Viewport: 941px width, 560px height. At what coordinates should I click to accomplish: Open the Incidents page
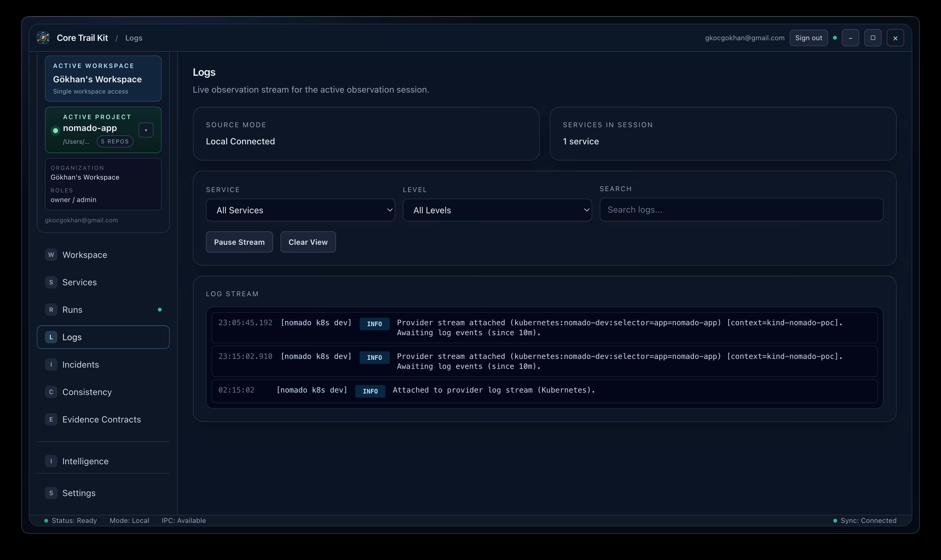[103, 364]
